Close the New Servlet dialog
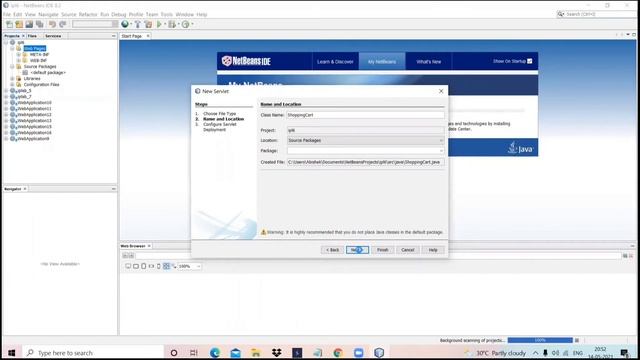Viewport: 640px width, 360px height. pos(441,91)
